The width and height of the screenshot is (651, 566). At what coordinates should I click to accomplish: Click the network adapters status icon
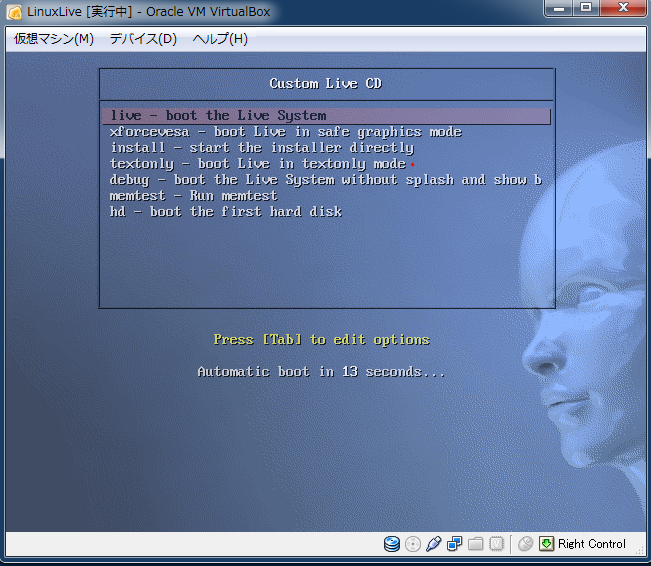tap(455, 544)
